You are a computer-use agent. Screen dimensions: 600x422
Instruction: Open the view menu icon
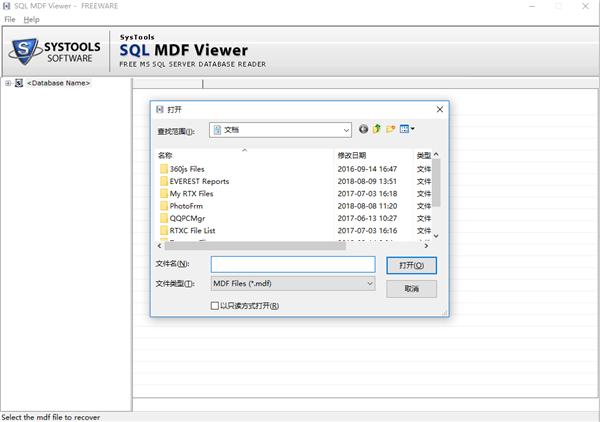tap(407, 129)
